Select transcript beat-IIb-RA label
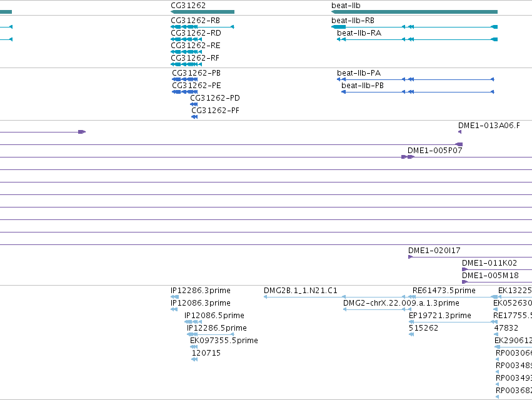Viewport: 532px width, 400px height. pos(359,33)
